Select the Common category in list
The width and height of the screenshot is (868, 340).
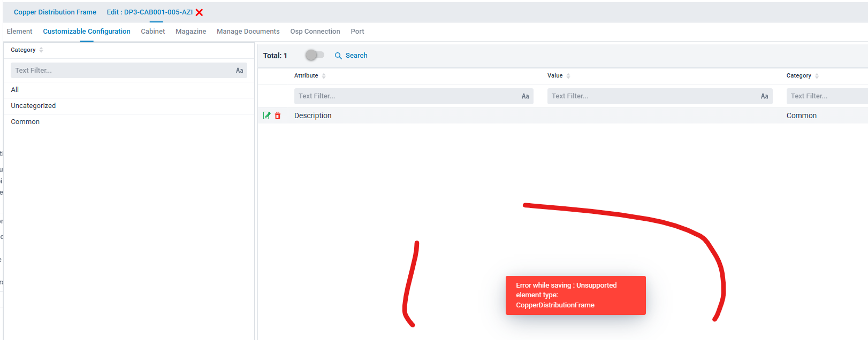(x=25, y=122)
